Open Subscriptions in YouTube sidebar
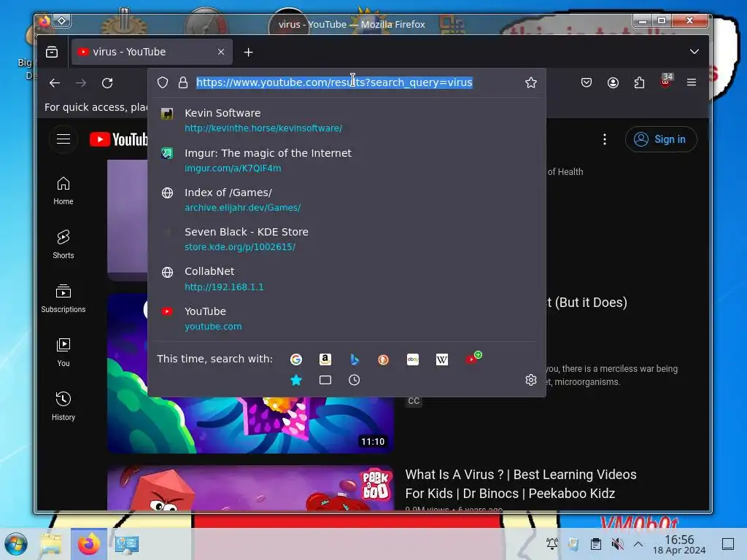The height and width of the screenshot is (560, 747). (x=63, y=298)
